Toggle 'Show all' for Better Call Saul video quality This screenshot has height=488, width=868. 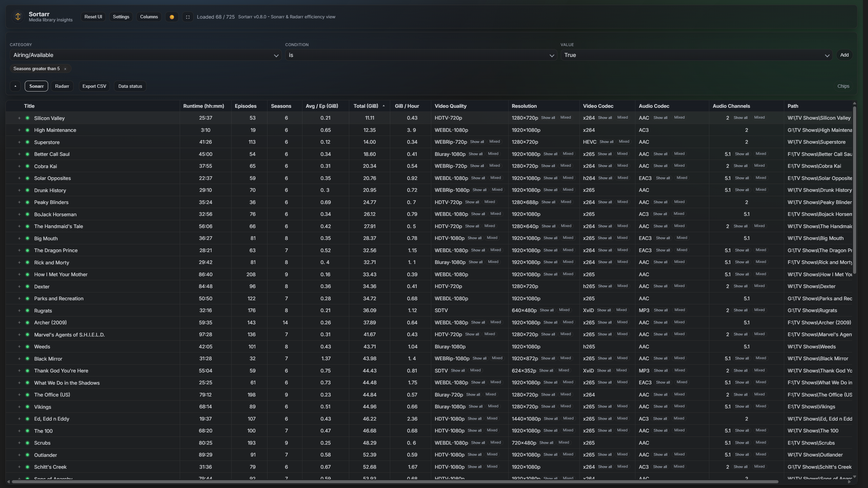476,154
